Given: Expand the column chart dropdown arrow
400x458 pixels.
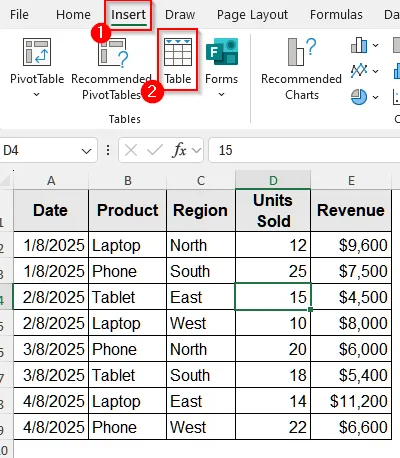Looking at the screenshot, I should (375, 45).
